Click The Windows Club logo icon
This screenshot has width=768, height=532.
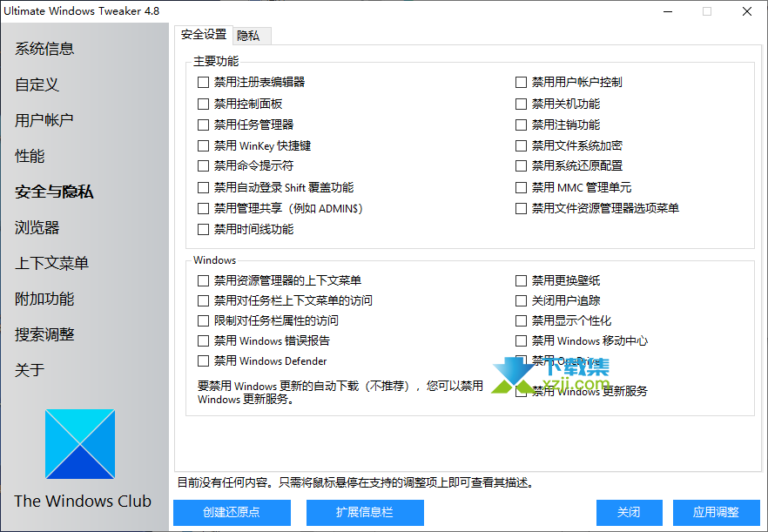[x=80, y=444]
